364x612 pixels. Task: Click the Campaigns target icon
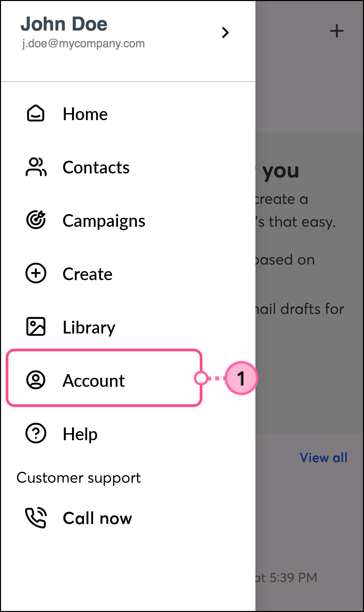pyautogui.click(x=36, y=220)
